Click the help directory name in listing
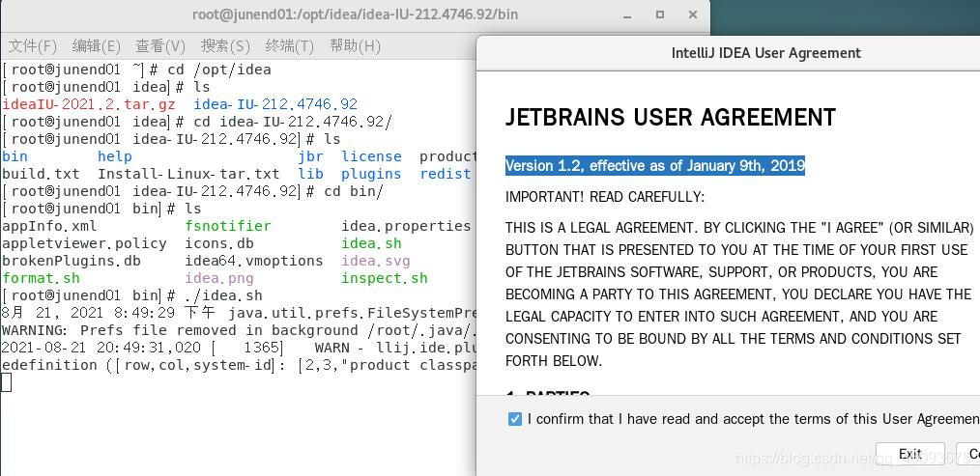 pyautogui.click(x=114, y=156)
